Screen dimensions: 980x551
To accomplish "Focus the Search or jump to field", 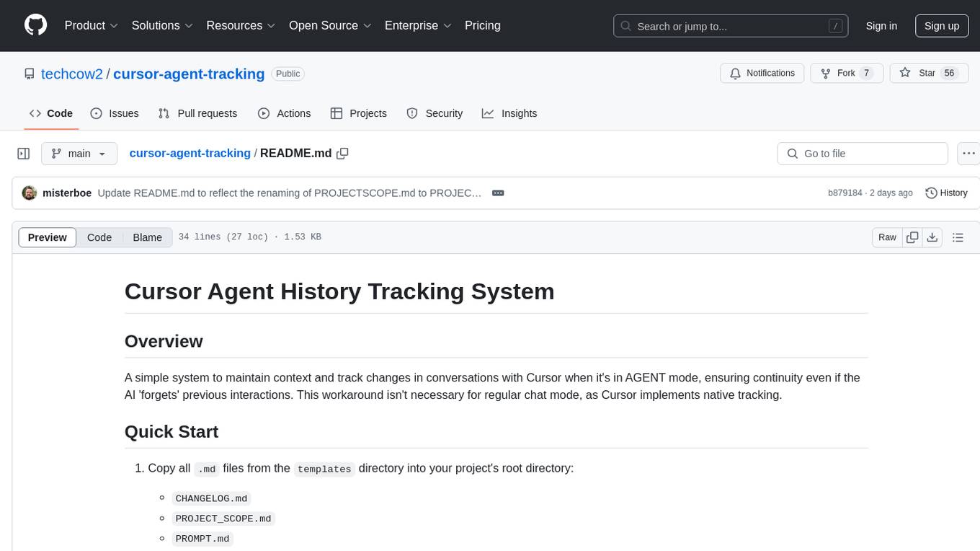I will 731,26.
